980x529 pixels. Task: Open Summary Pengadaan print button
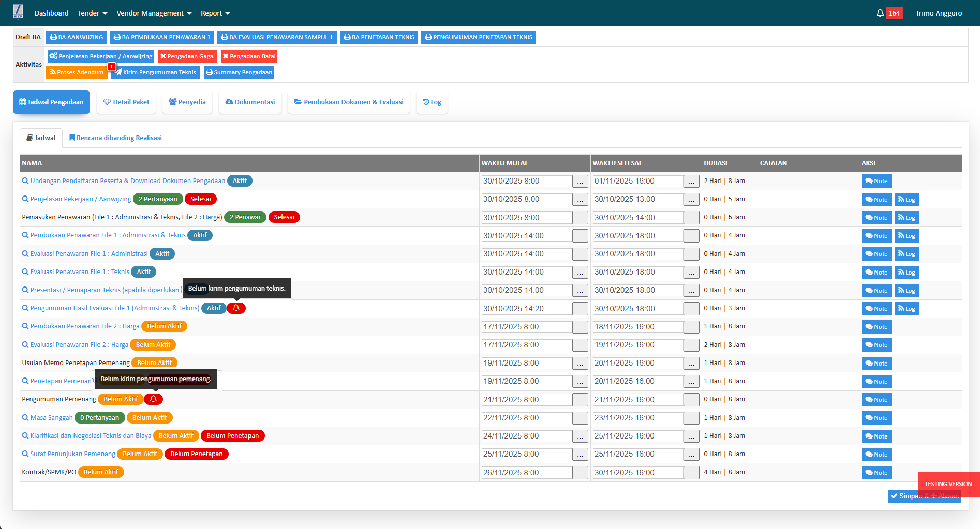(239, 72)
